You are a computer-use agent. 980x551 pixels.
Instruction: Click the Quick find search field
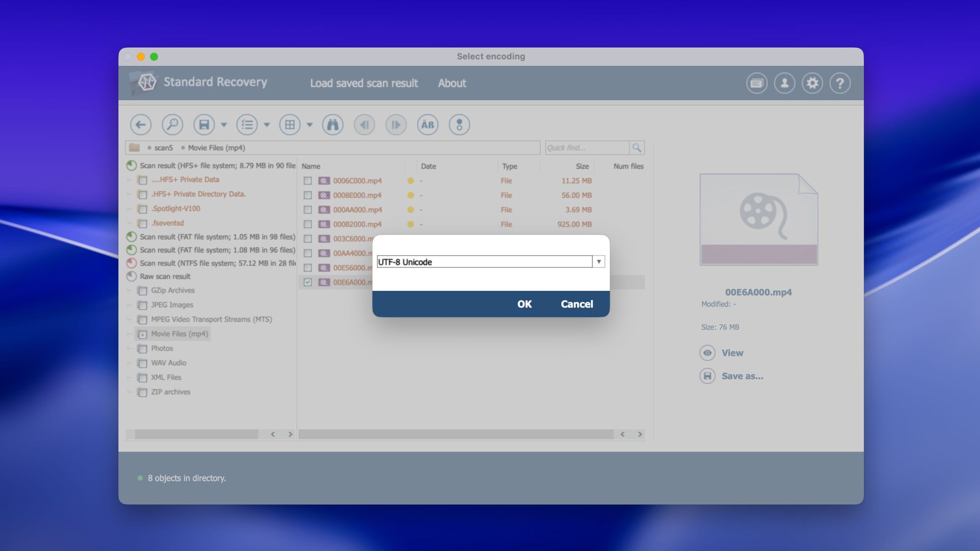coord(586,148)
